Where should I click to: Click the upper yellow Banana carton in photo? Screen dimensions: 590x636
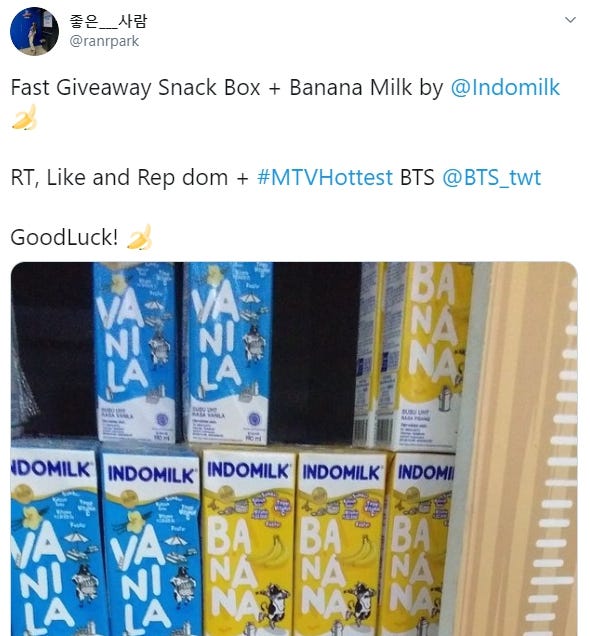pyautogui.click(x=426, y=355)
